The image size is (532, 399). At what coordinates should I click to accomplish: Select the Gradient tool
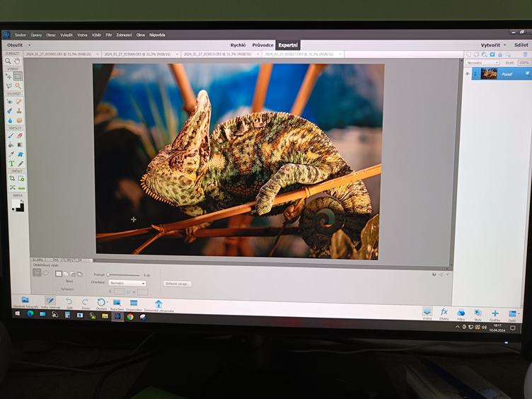20,145
